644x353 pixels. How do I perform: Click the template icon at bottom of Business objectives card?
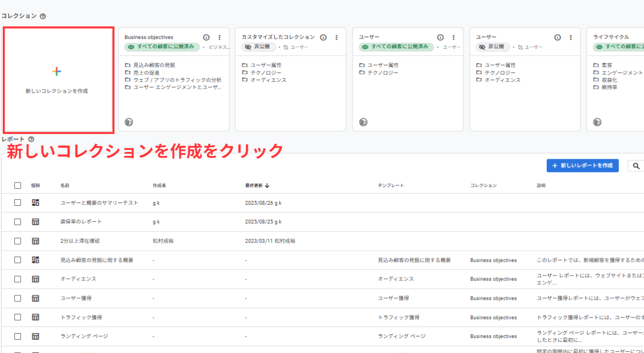pos(129,122)
